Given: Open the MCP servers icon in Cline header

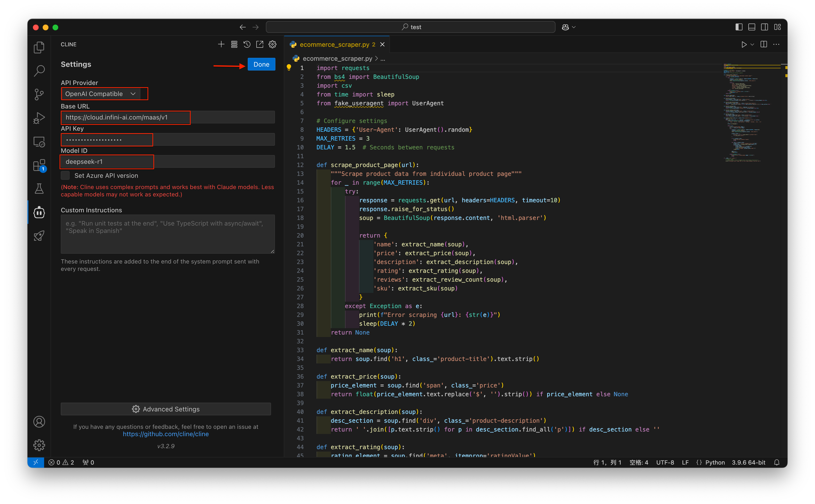Looking at the screenshot, I should coord(234,44).
